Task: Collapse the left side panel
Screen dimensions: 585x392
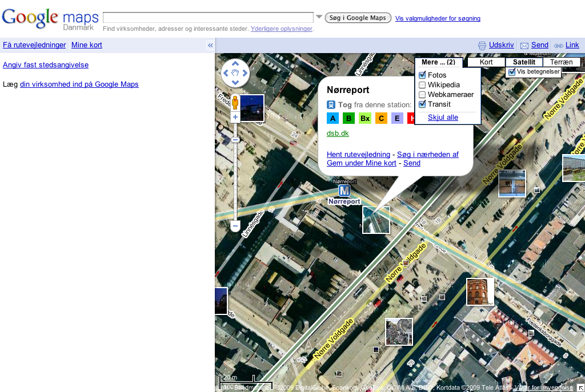Action: pyautogui.click(x=210, y=45)
